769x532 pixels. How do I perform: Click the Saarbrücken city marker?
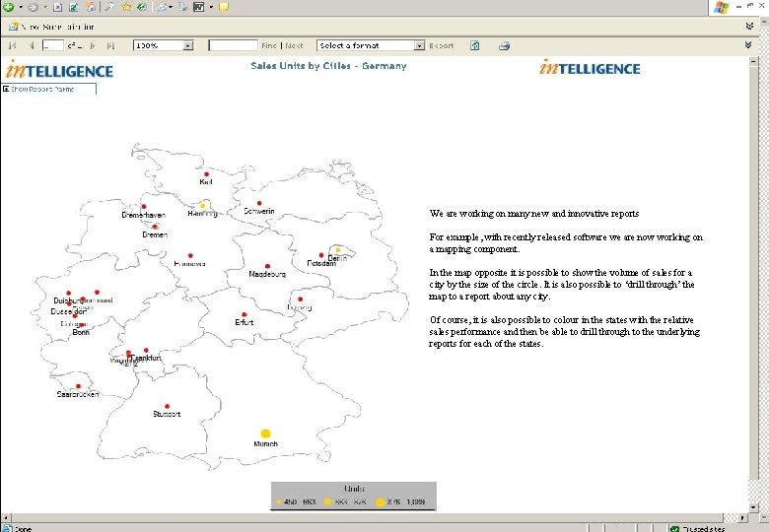(x=78, y=386)
